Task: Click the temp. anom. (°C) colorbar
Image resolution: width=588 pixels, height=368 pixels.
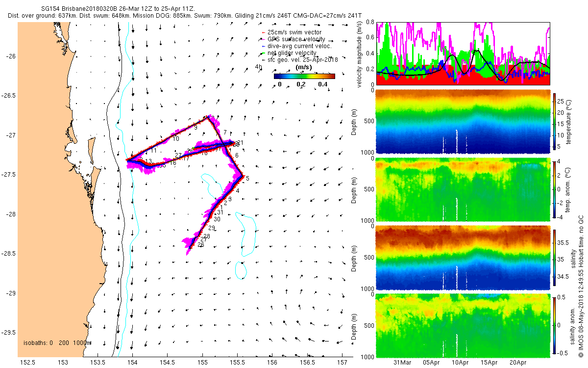Action: coord(554,189)
